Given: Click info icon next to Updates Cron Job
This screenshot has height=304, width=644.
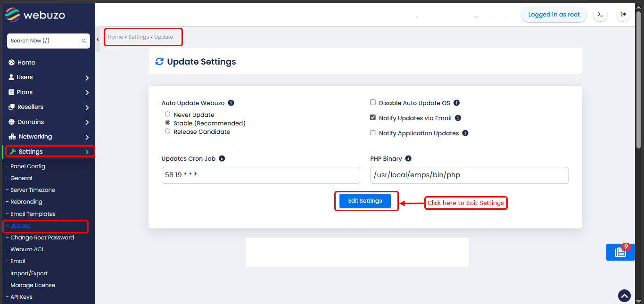Looking at the screenshot, I should coord(222,158).
